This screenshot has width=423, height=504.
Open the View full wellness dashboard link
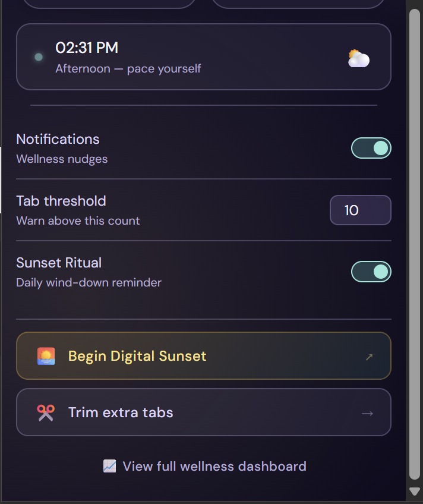tap(204, 467)
